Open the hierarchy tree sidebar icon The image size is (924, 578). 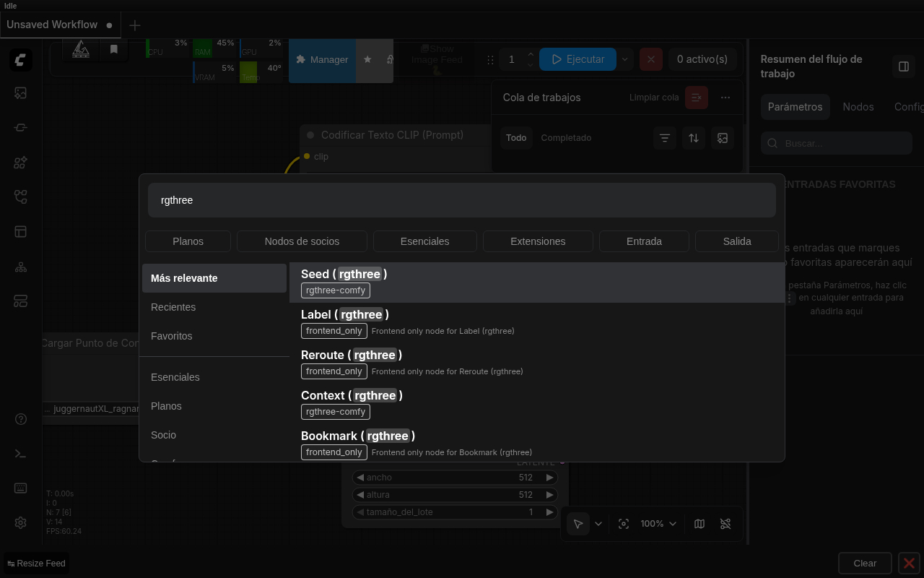coord(21,267)
